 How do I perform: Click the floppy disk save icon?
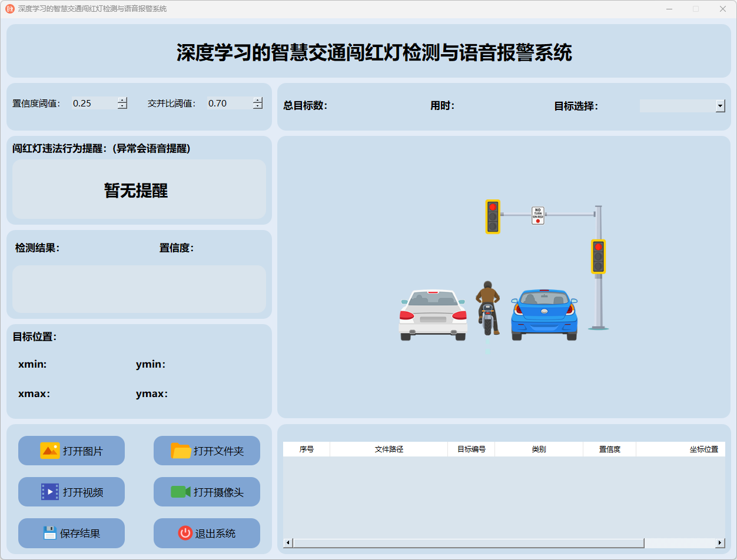click(50, 533)
